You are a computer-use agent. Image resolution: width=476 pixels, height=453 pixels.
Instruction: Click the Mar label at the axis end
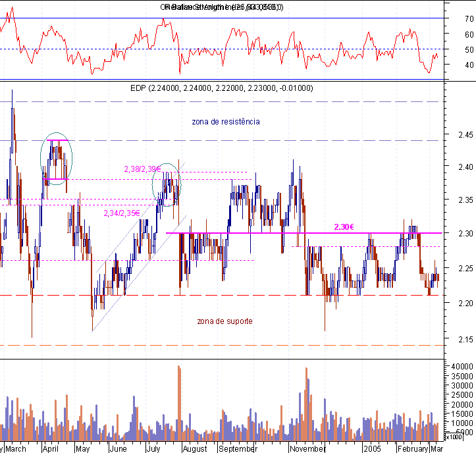pos(437,448)
